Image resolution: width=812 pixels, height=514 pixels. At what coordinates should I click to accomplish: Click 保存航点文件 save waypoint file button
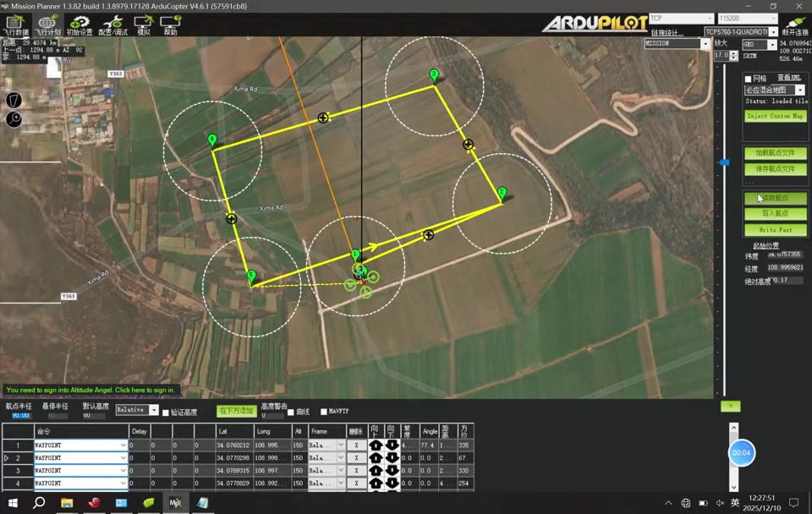pyautogui.click(x=776, y=169)
